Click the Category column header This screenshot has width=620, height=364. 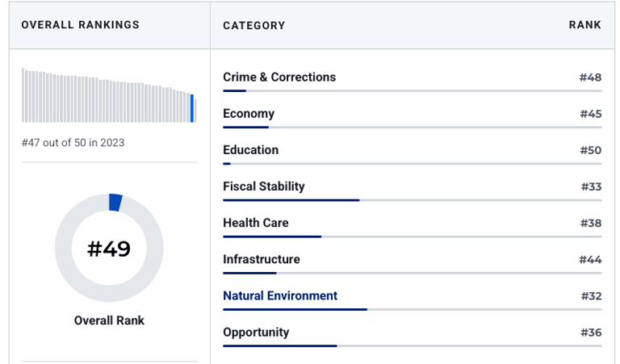[x=253, y=25]
